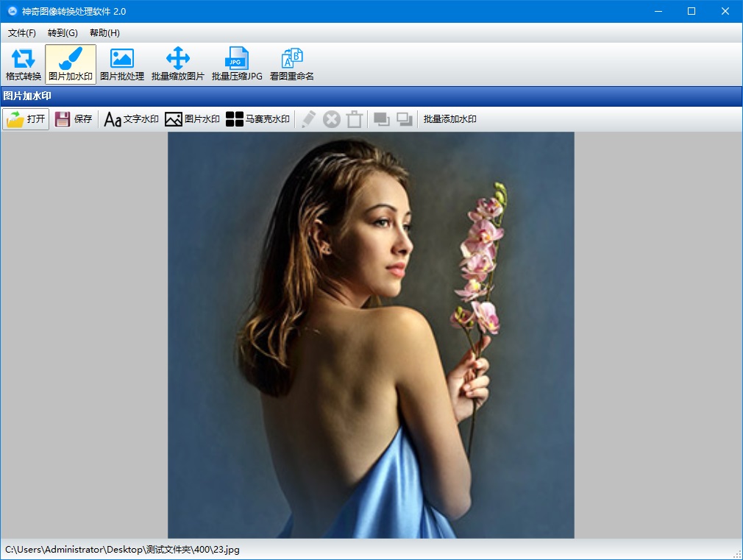Viewport: 743px width, 560px height.
Task: Apply a 马赛克水印 mosaic watermark
Action: pyautogui.click(x=257, y=119)
